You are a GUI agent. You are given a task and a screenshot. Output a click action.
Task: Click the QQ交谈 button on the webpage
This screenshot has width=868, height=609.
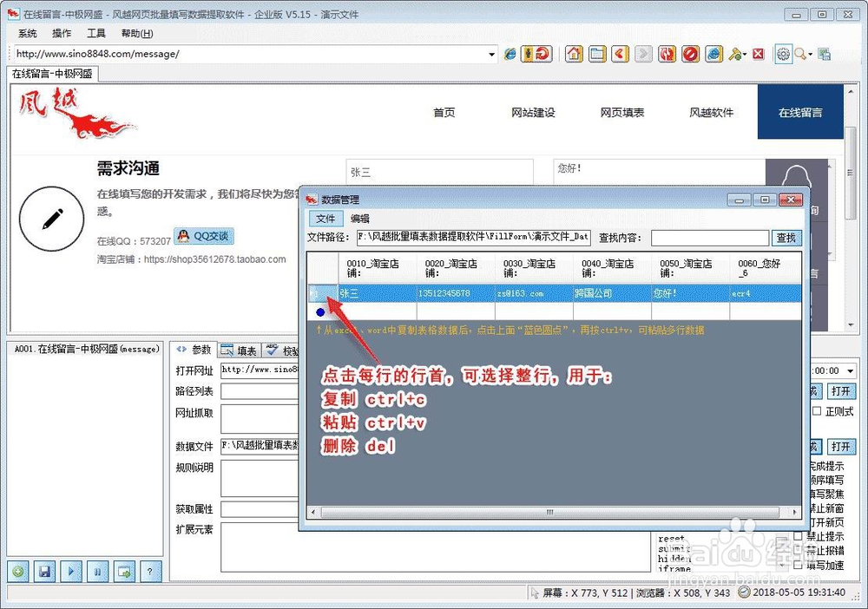(204, 236)
